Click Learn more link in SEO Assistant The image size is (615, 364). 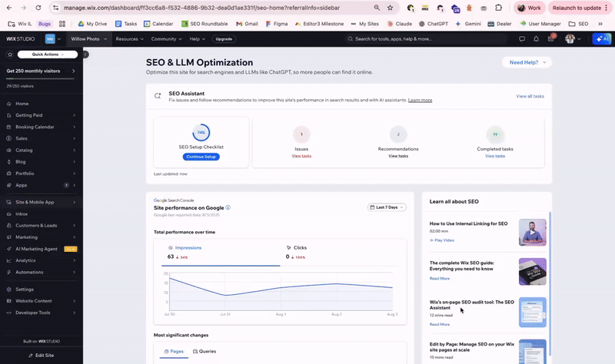click(x=420, y=101)
